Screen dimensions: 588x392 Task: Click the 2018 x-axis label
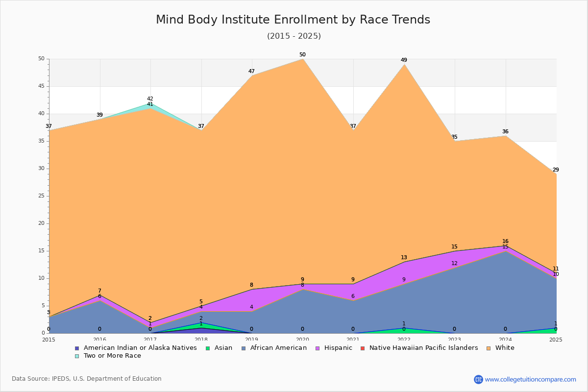201,339
